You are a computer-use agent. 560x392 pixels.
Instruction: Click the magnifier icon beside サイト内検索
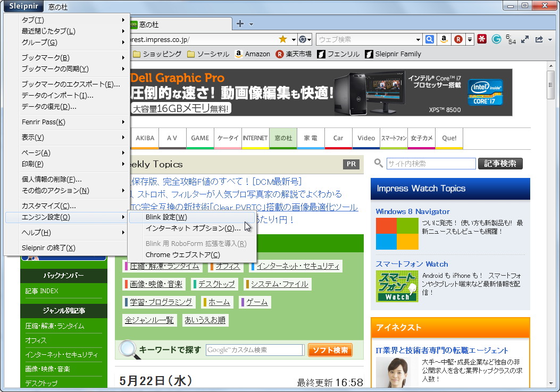click(x=378, y=164)
